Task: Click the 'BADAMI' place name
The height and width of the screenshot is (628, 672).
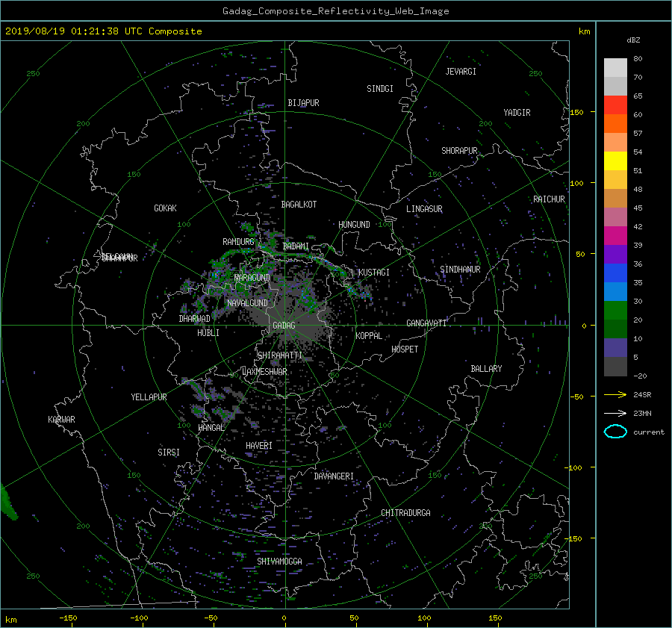Action: coord(296,246)
